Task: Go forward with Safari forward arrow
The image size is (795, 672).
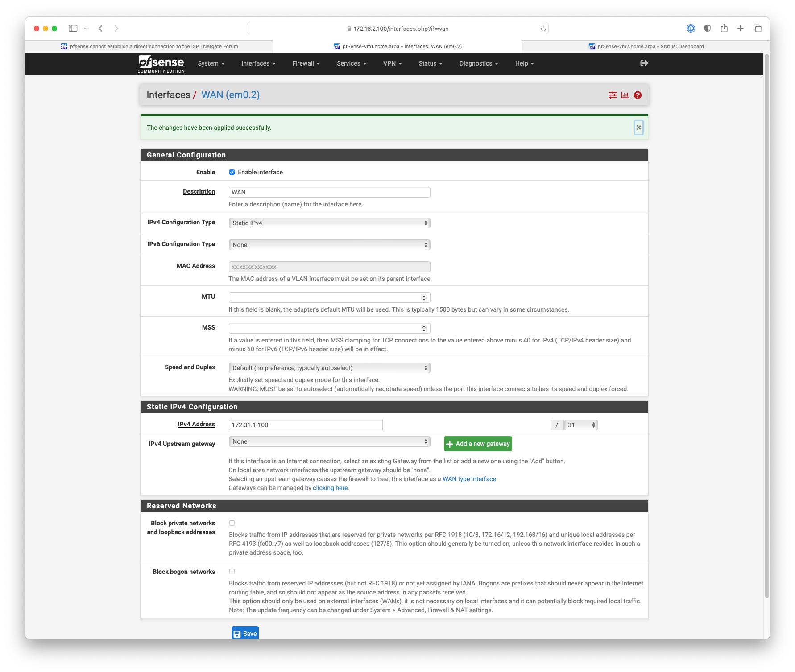Action: [116, 29]
